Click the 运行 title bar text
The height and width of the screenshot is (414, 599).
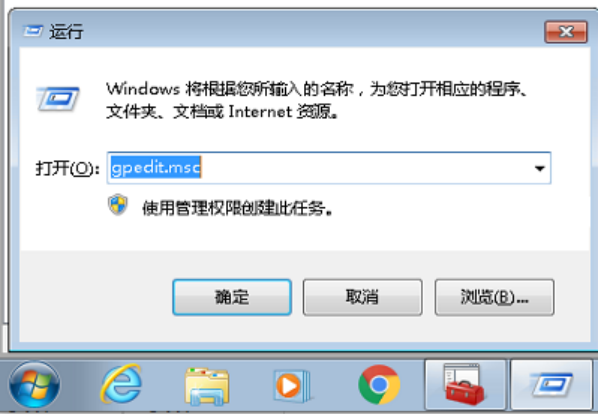click(66, 31)
